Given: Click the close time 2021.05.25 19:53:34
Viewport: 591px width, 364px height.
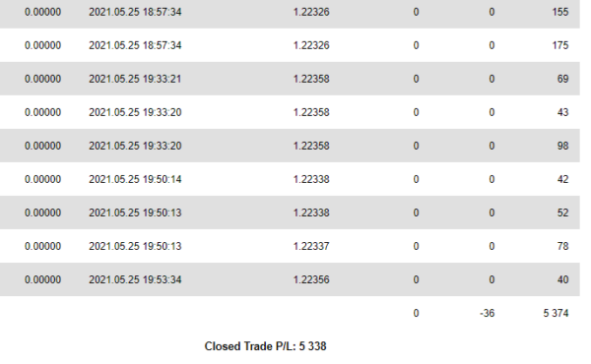Looking at the screenshot, I should (x=135, y=279).
